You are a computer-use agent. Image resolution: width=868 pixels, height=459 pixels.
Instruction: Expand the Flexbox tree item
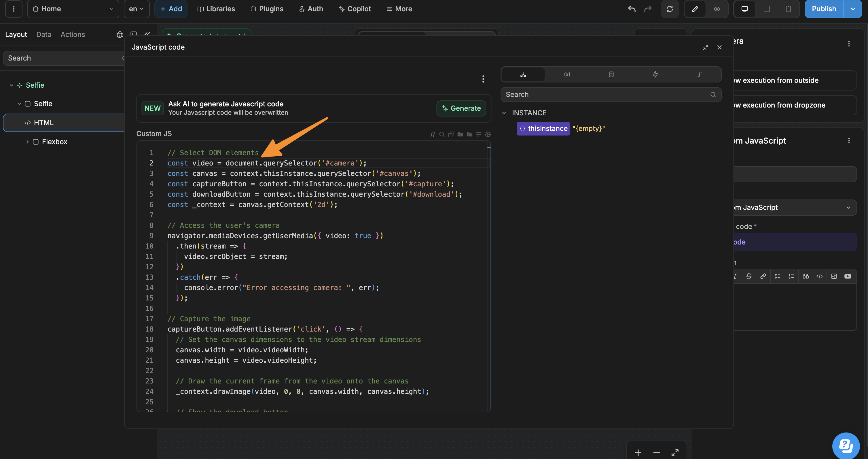[28, 142]
